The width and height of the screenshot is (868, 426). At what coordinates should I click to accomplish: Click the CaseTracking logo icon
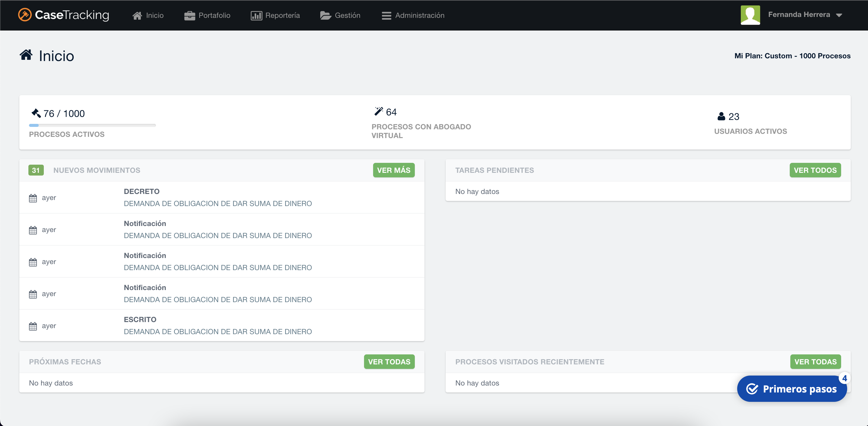(x=24, y=15)
